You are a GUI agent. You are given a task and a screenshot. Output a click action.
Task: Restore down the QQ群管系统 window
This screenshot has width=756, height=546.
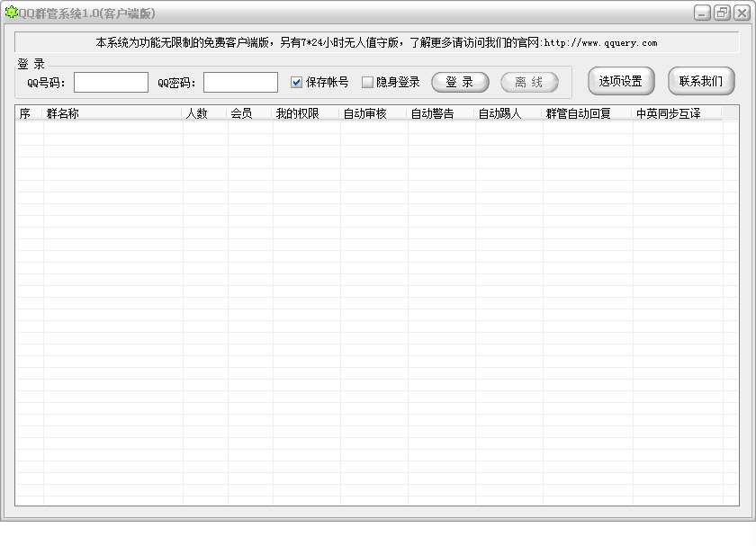(722, 13)
